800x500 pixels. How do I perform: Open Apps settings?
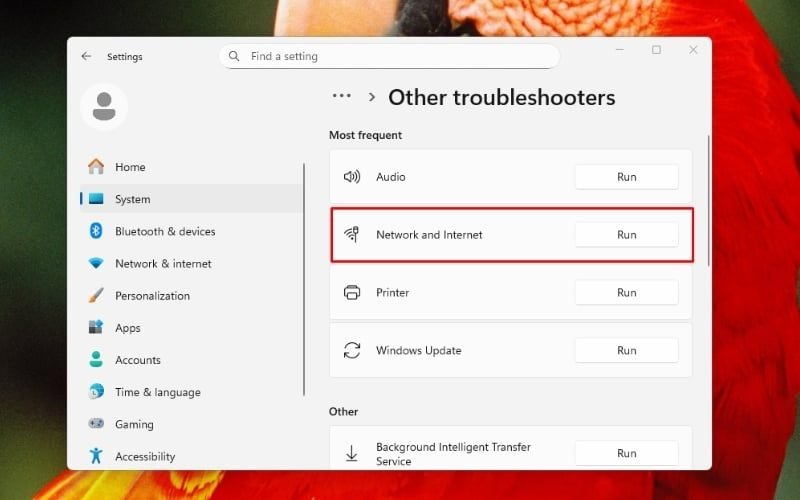(192, 328)
